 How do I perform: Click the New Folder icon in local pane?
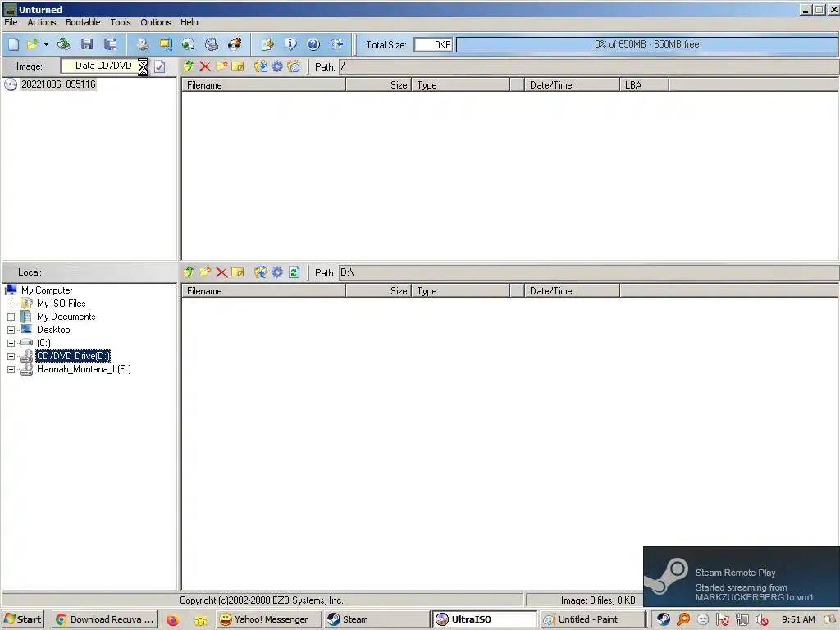click(x=205, y=272)
